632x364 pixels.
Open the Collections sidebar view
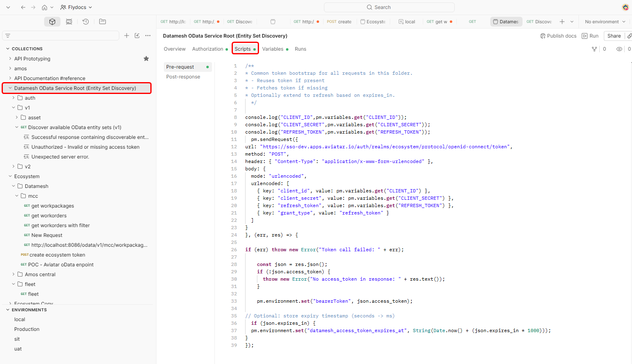(52, 22)
